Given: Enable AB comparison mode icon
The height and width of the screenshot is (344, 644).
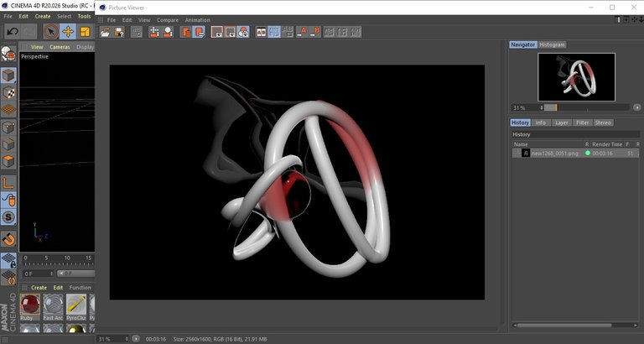Looking at the screenshot, I should [262, 32].
